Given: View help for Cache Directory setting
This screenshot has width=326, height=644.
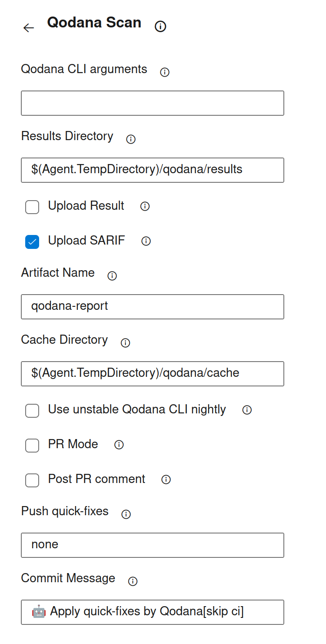Looking at the screenshot, I should click(x=125, y=343).
